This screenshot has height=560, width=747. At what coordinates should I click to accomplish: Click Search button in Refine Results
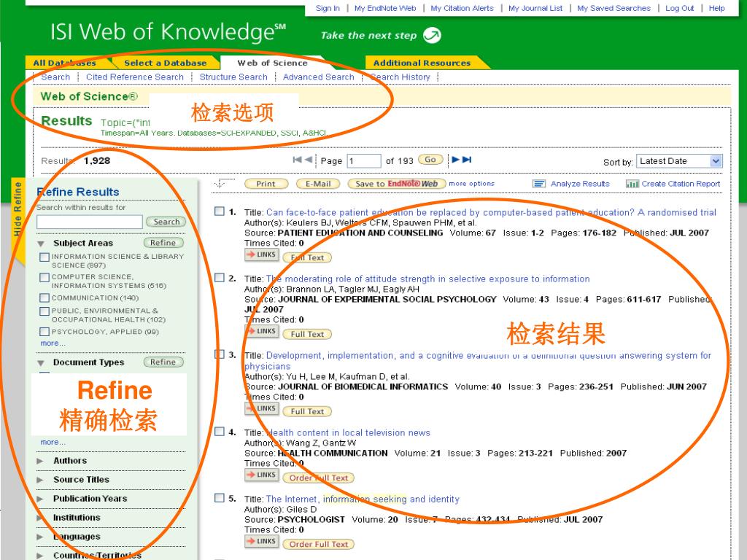166,222
